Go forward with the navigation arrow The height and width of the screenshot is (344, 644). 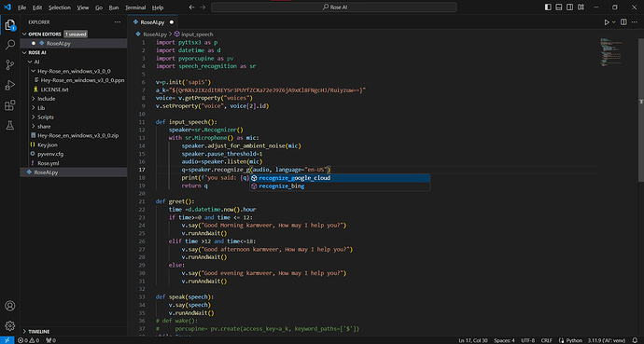pyautogui.click(x=203, y=7)
